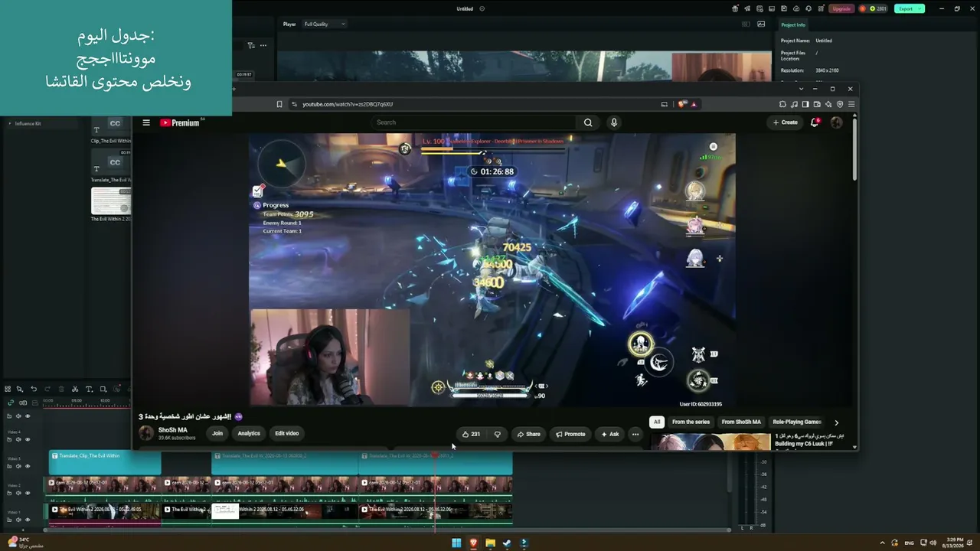980x551 pixels.
Task: Open the Windows Start menu
Action: coord(456,543)
